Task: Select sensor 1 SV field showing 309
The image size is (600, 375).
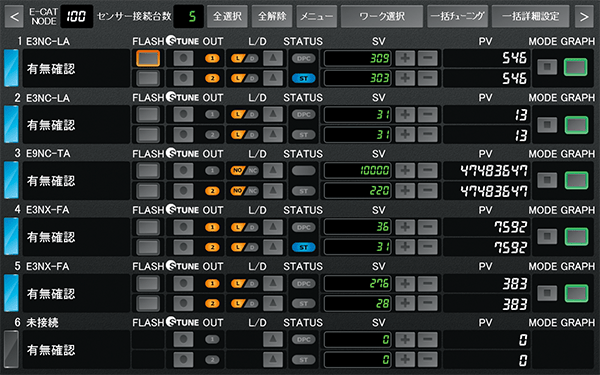Action: (358, 58)
